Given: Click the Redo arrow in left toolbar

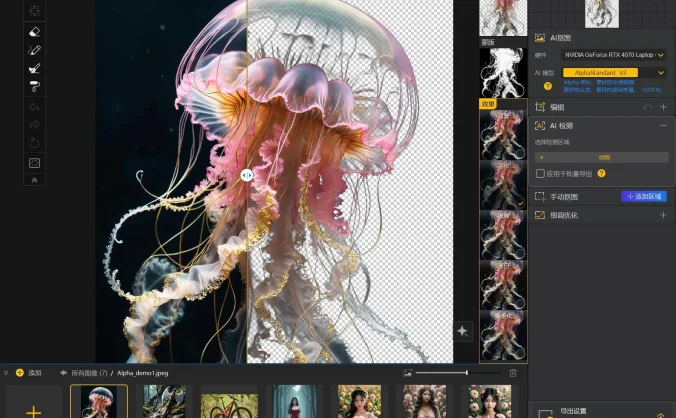Looking at the screenshot, I should [x=34, y=125].
